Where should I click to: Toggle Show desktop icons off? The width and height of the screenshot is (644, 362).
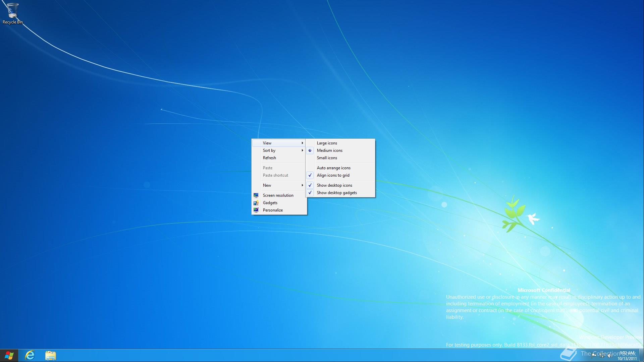coord(340,185)
